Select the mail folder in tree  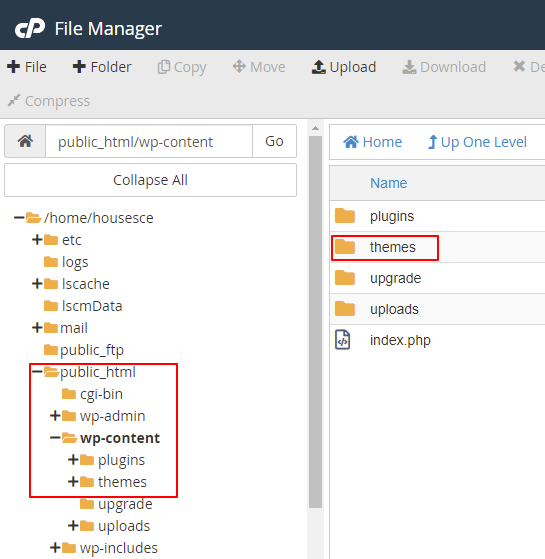[74, 328]
